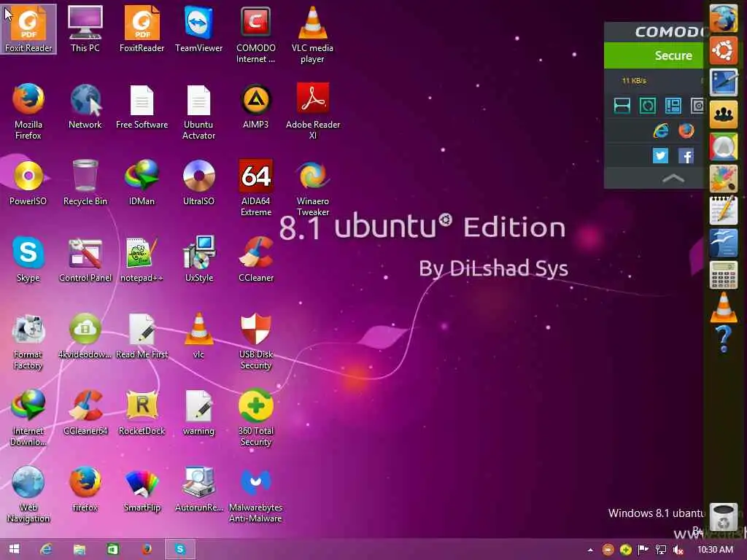This screenshot has height=560, width=747.
Task: Select the CCleaner64 desktop icon
Action: tap(85, 413)
